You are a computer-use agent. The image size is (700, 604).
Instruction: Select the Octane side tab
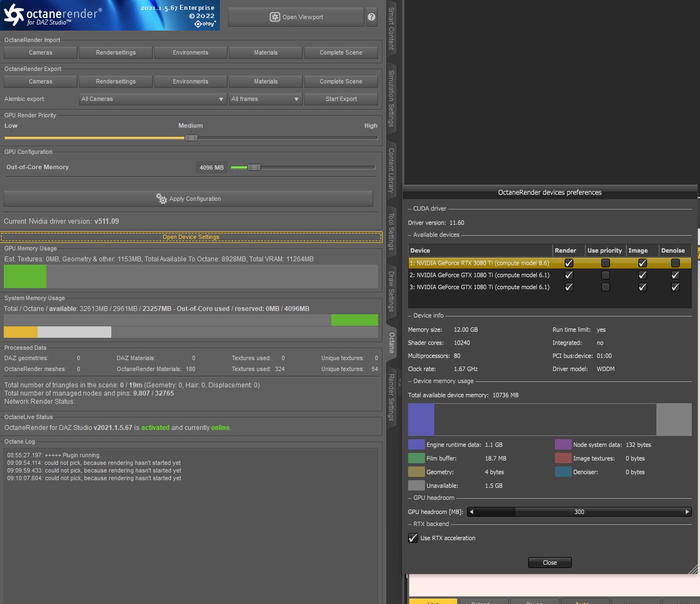[391, 343]
